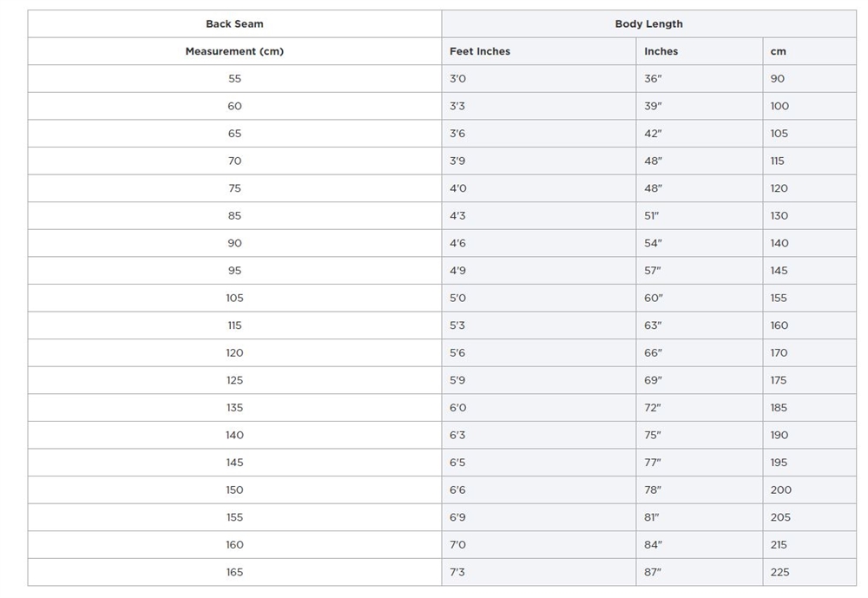Click the Body Length header cell
Image resolution: width=868 pixels, height=598 pixels.
(648, 24)
